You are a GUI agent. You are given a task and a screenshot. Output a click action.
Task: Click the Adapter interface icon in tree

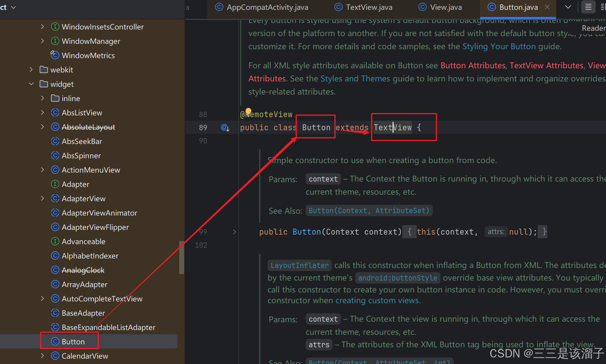(x=55, y=184)
